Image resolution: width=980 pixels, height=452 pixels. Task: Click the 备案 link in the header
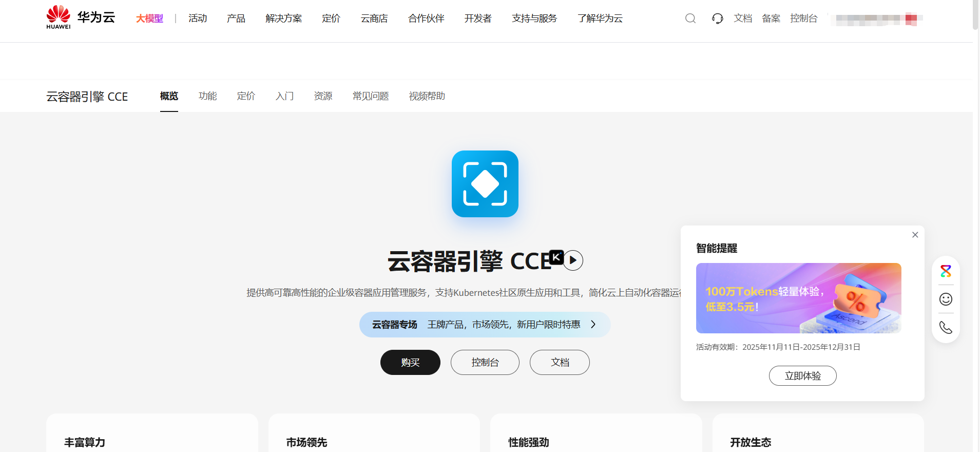(771, 18)
